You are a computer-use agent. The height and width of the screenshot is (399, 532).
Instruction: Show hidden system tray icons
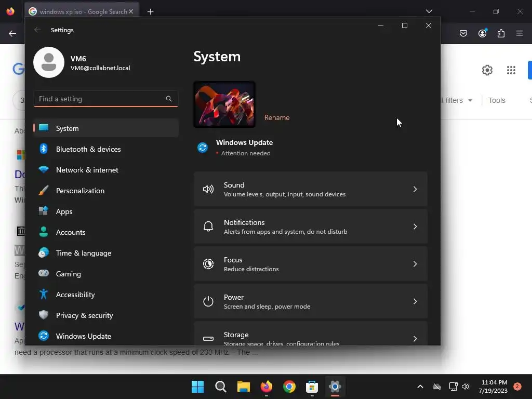420,387
